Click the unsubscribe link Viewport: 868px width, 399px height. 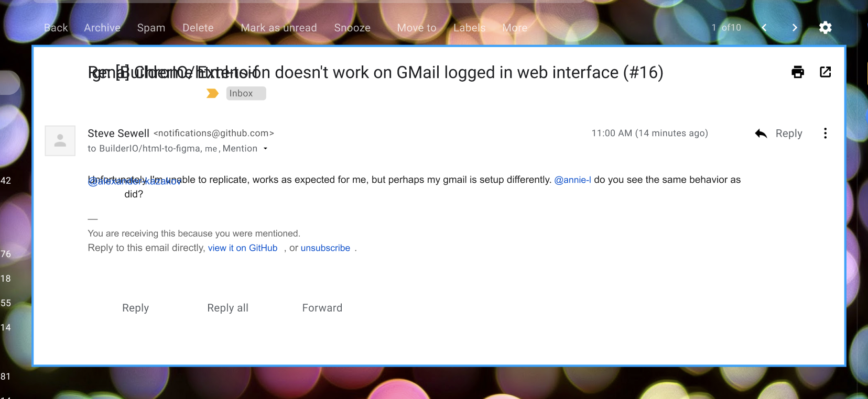325,248
